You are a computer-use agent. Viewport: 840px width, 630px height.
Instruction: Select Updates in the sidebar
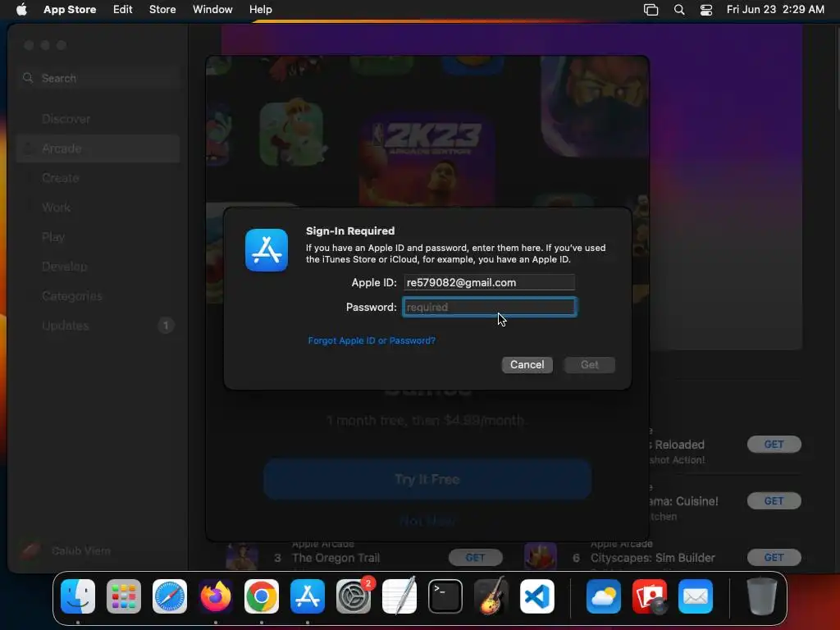pos(98,325)
